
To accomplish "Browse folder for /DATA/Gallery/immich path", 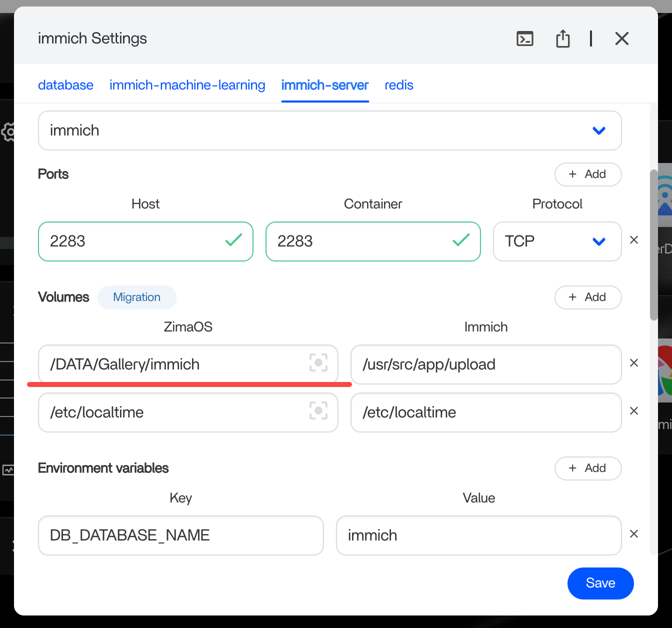I will pyautogui.click(x=318, y=362).
